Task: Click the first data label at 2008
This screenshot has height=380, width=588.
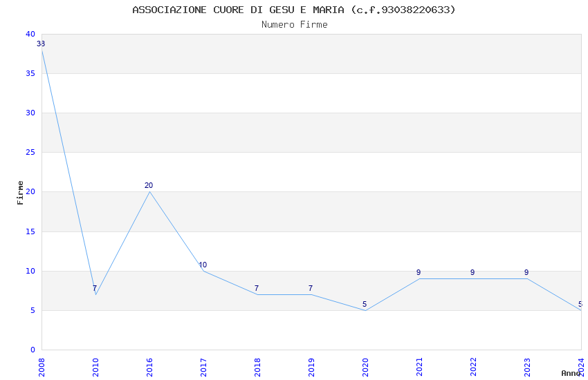Action: [x=41, y=44]
